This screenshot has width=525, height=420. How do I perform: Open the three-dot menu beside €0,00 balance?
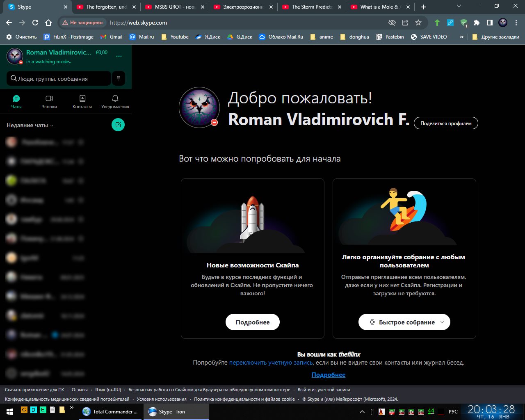[x=119, y=56]
